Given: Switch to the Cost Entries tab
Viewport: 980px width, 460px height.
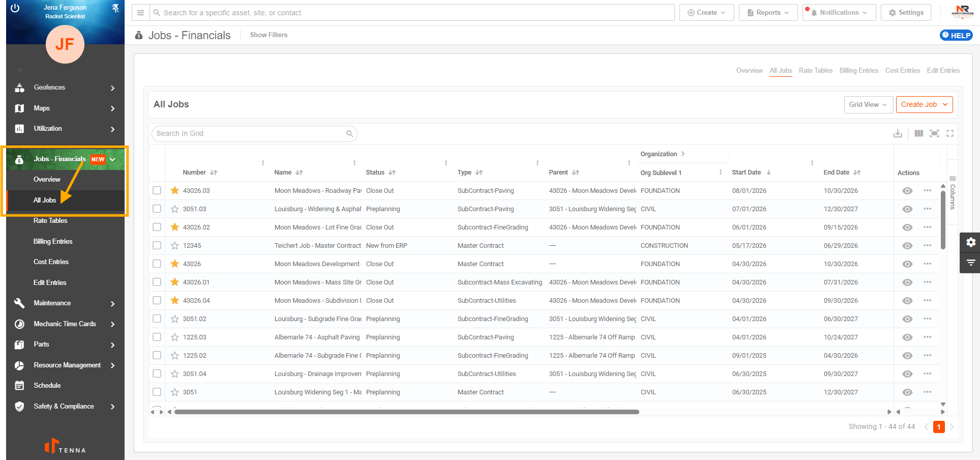Looking at the screenshot, I should [903, 71].
